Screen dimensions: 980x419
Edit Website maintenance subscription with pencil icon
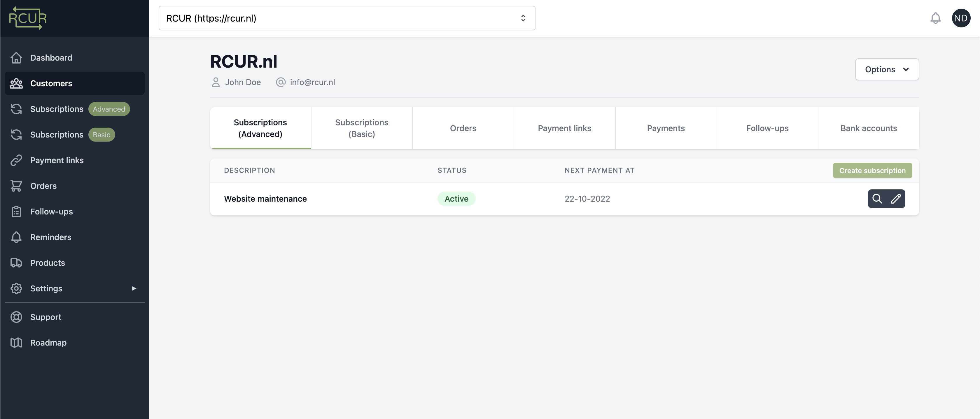click(896, 198)
